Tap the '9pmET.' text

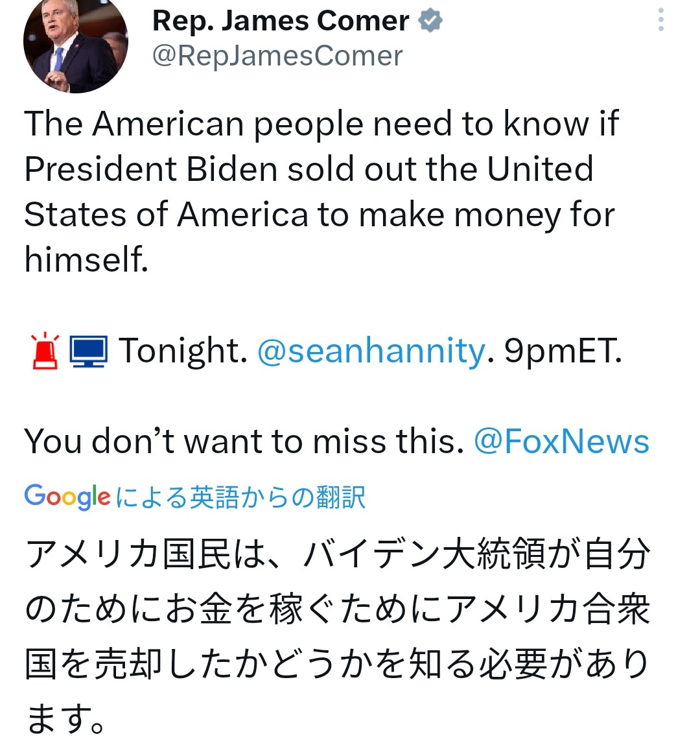pyautogui.click(x=563, y=351)
